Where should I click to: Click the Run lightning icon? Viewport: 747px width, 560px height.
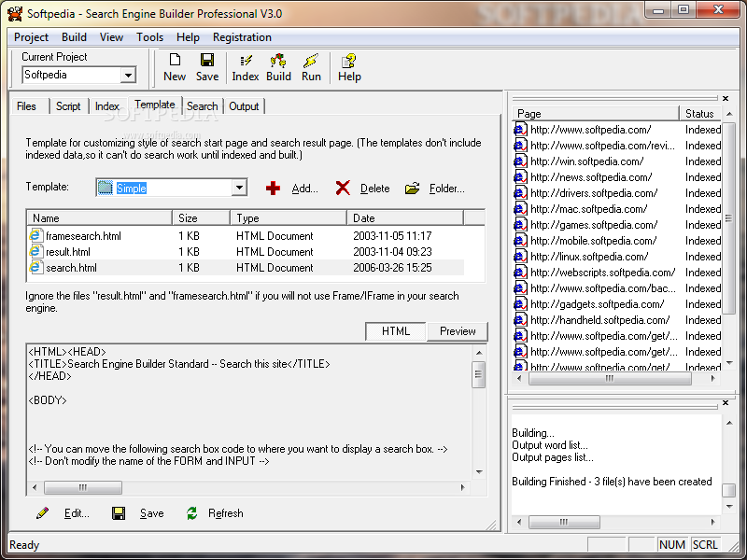pyautogui.click(x=311, y=61)
